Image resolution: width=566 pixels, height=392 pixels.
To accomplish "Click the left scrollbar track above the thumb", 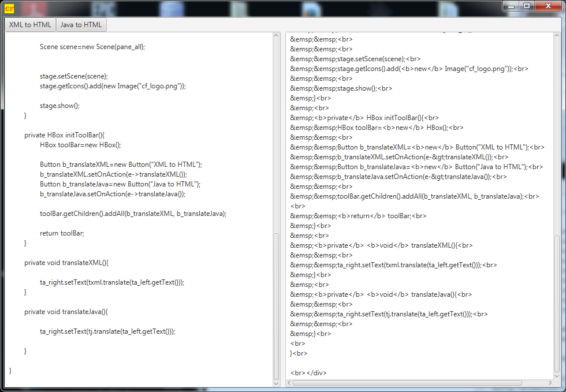I will pyautogui.click(x=277, y=133).
